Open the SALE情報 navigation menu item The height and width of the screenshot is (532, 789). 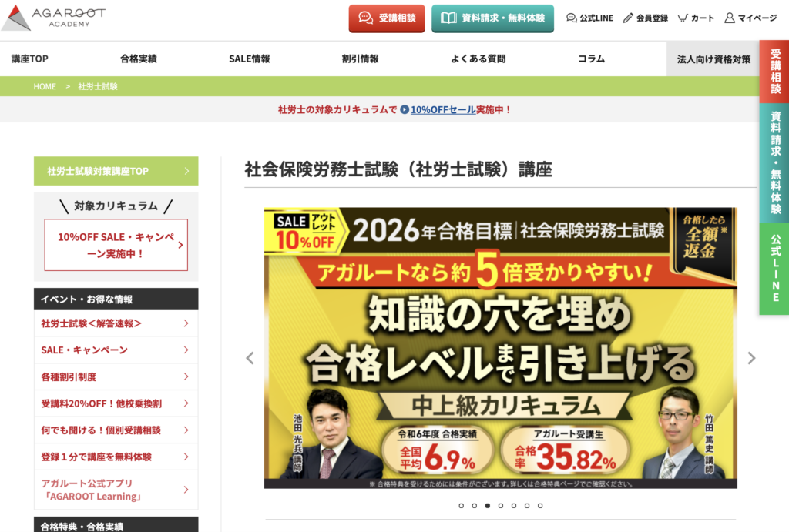(249, 59)
